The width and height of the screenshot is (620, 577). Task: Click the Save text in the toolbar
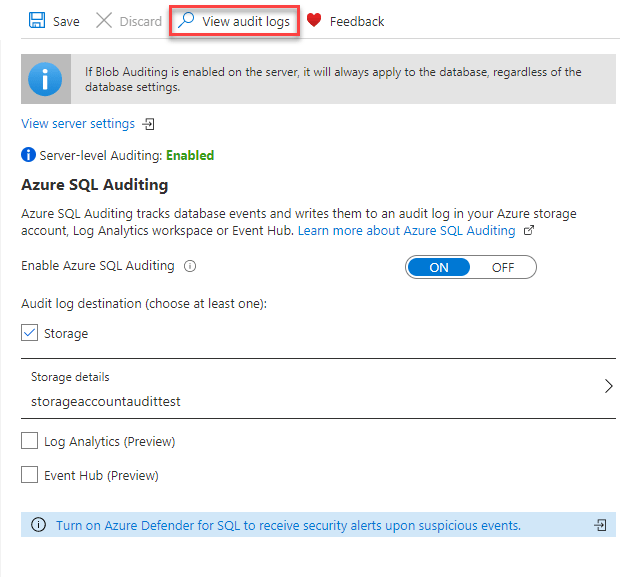coord(66,21)
